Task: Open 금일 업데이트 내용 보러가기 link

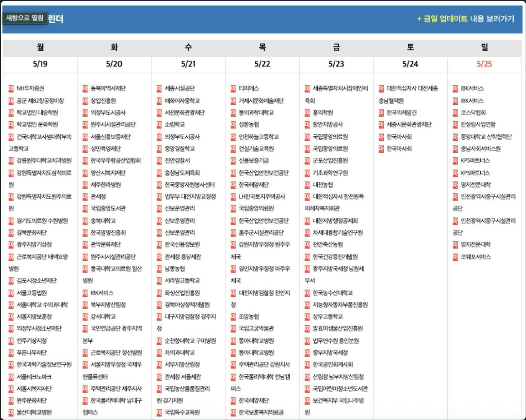Action: click(466, 19)
